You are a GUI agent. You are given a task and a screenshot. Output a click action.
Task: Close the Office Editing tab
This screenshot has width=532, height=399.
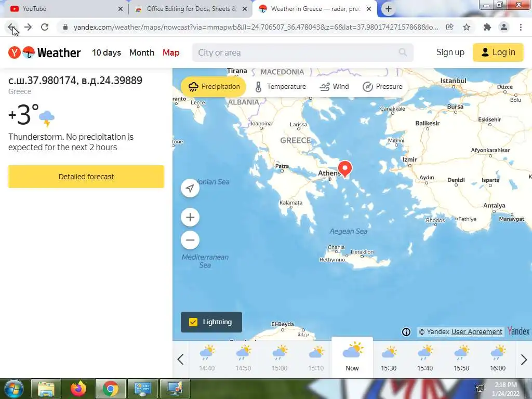[x=245, y=9]
